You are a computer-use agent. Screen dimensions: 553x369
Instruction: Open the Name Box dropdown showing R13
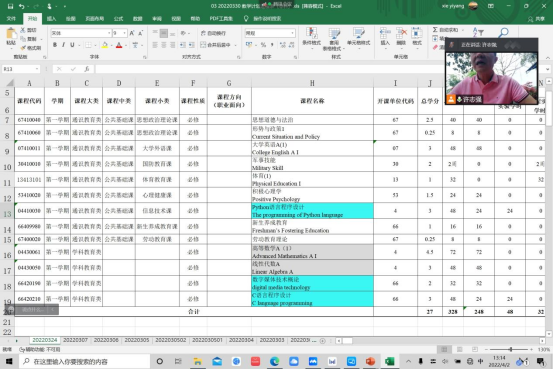click(x=37, y=69)
